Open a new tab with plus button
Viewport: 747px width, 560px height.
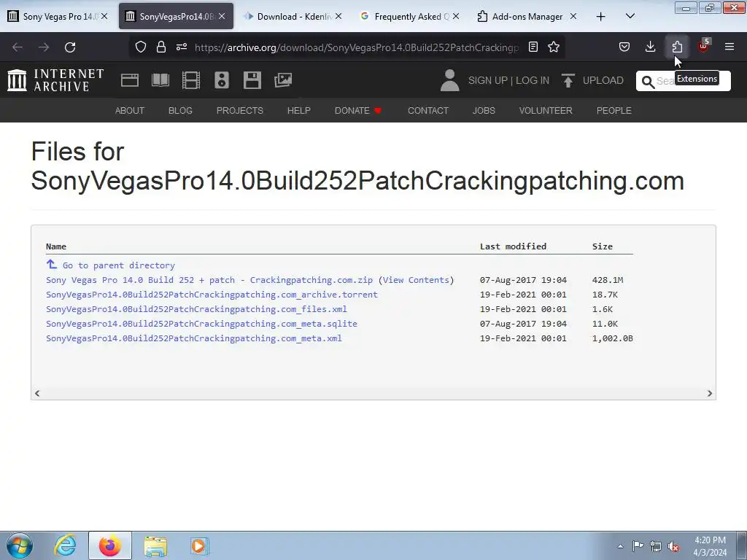[601, 17]
